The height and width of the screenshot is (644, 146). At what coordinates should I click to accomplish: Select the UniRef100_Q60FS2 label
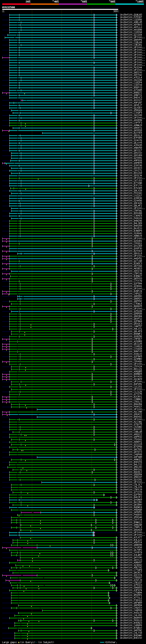(131, 319)
